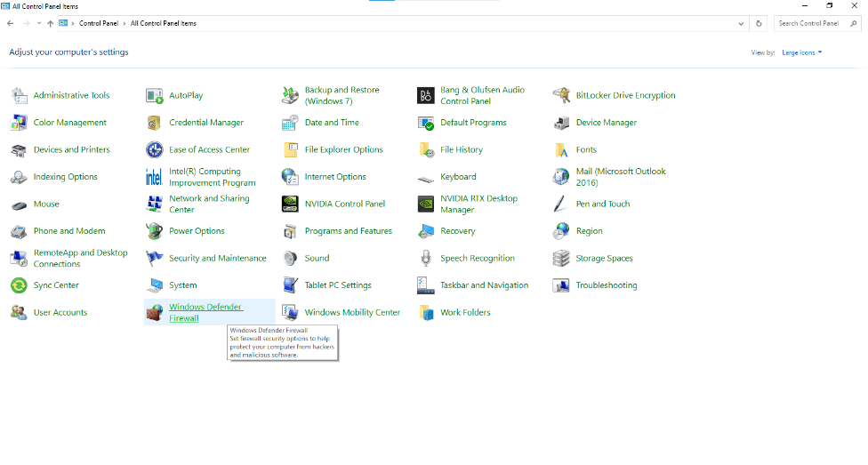Image resolution: width=868 pixels, height=465 pixels.
Task: Open Indexing Options icon
Action: (x=19, y=177)
